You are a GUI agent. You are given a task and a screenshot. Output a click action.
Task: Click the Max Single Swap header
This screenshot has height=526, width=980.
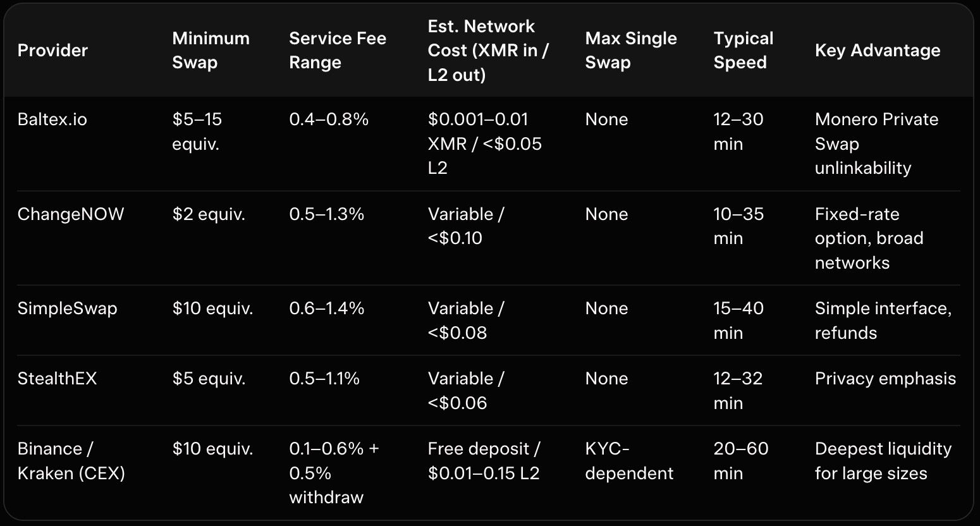[631, 51]
